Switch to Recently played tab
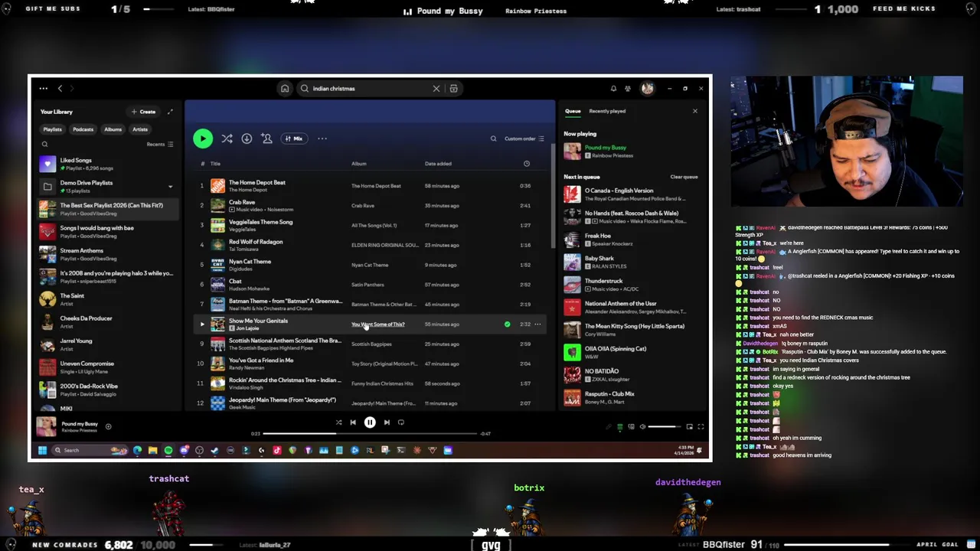Image resolution: width=980 pixels, height=551 pixels. coord(607,112)
